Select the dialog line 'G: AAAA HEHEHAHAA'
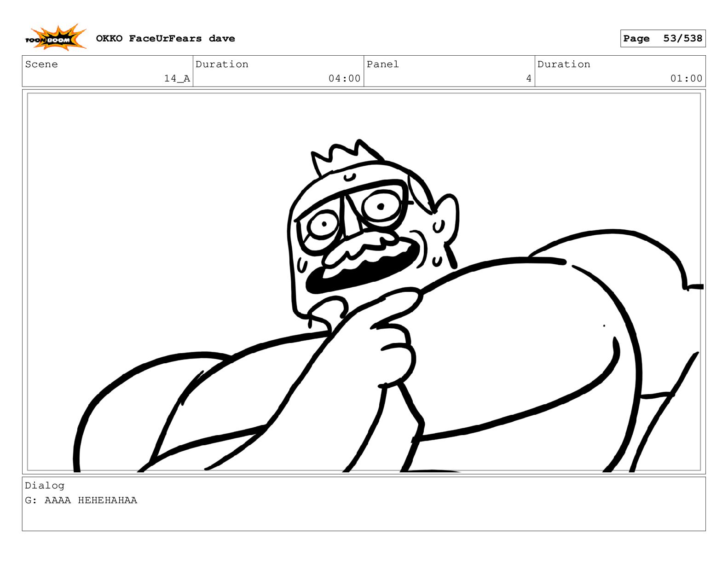728x564 pixels. coord(81,500)
